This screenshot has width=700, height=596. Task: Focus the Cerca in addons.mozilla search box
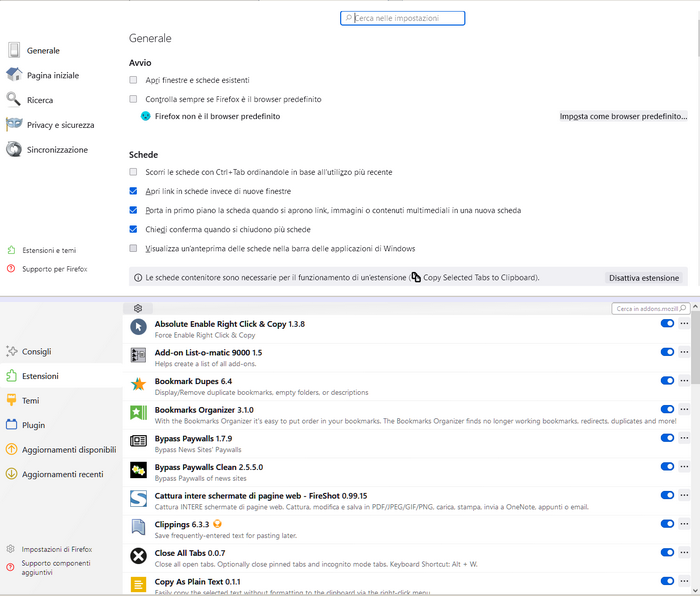point(650,308)
